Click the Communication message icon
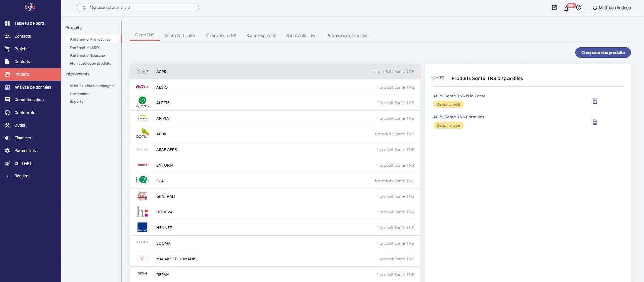This screenshot has height=282, width=644. point(7,100)
